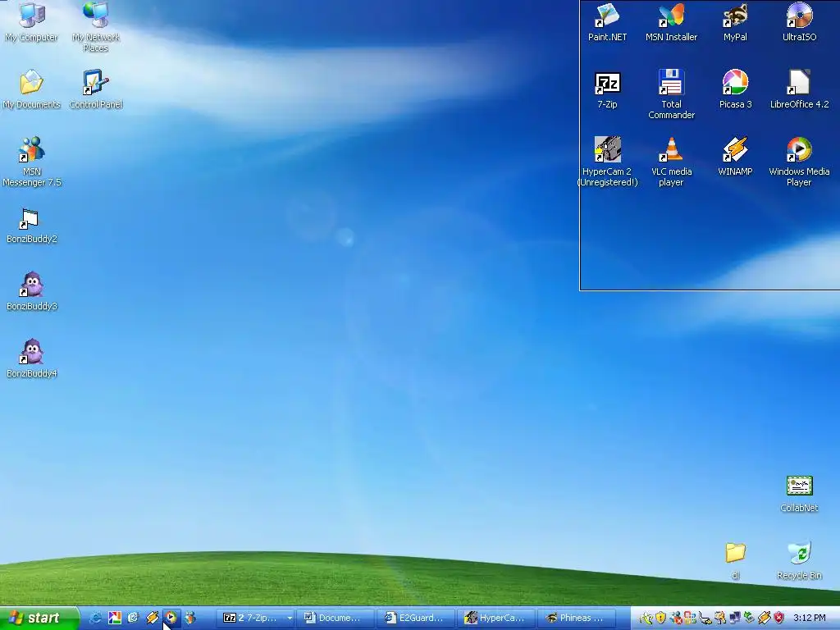Select the BonziBuddy2 desktop shortcut
This screenshot has height=630, width=840.
tap(32, 226)
